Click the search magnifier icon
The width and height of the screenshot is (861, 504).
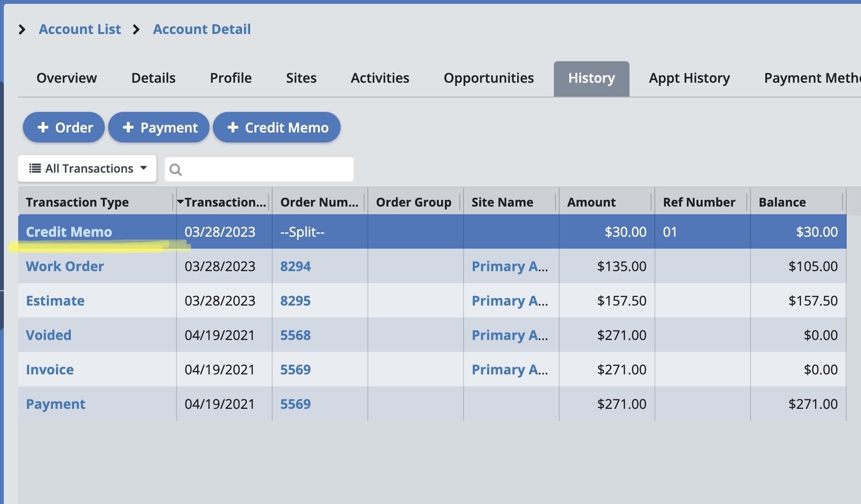click(x=176, y=170)
